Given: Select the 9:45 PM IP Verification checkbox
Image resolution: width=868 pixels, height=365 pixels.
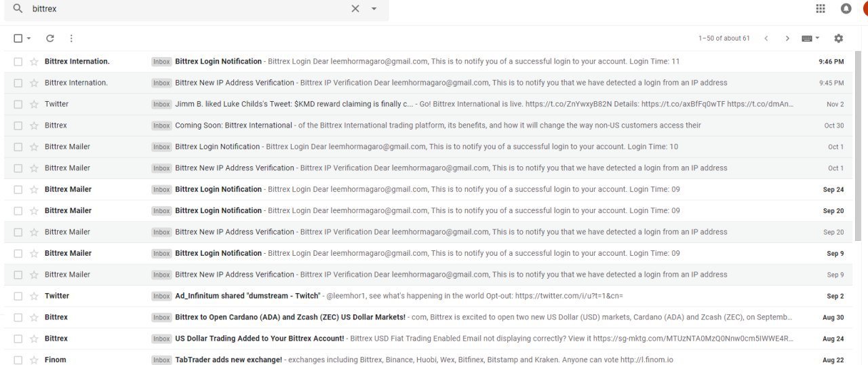Looking at the screenshot, I should point(18,83).
